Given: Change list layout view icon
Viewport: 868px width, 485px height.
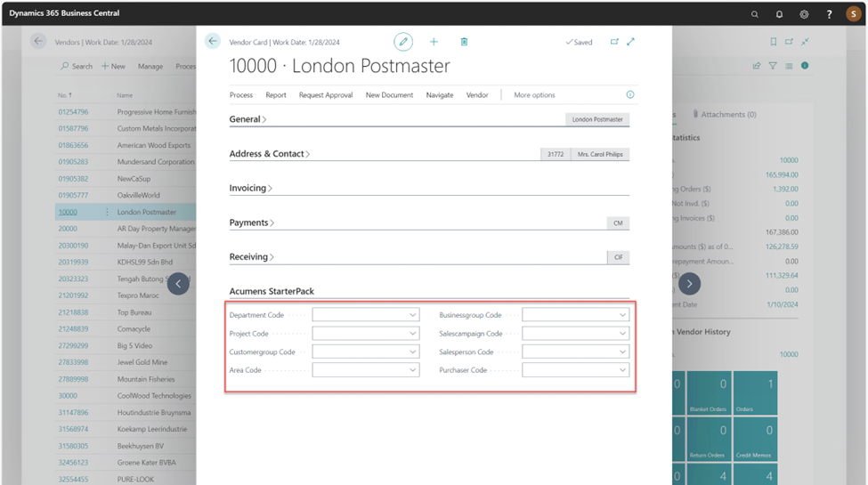Looking at the screenshot, I should point(789,66).
